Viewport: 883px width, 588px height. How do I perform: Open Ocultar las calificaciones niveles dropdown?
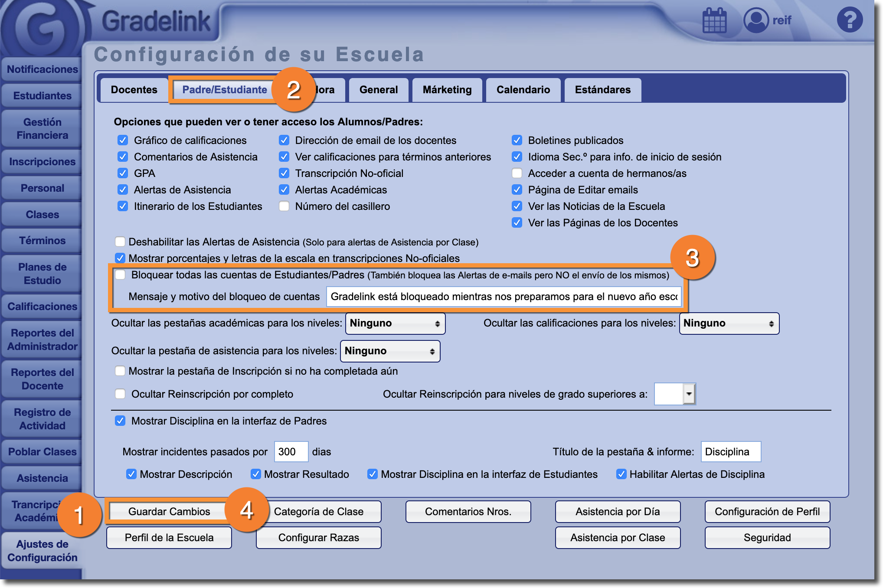coord(729,323)
